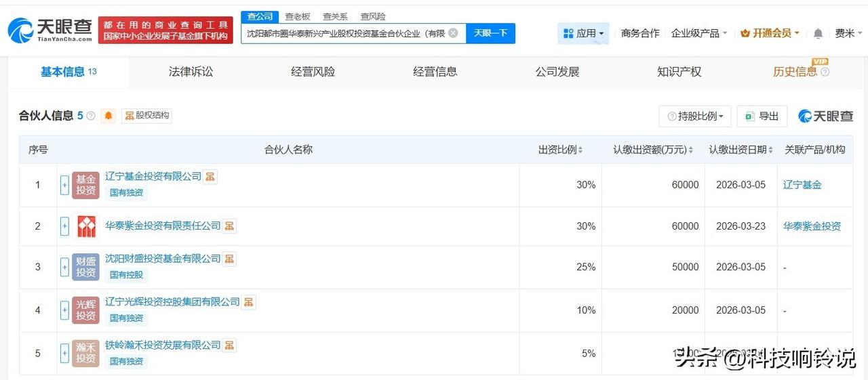This screenshot has width=868, height=380.
Task: Click the 天眼一下 search button
Action: tap(490, 33)
